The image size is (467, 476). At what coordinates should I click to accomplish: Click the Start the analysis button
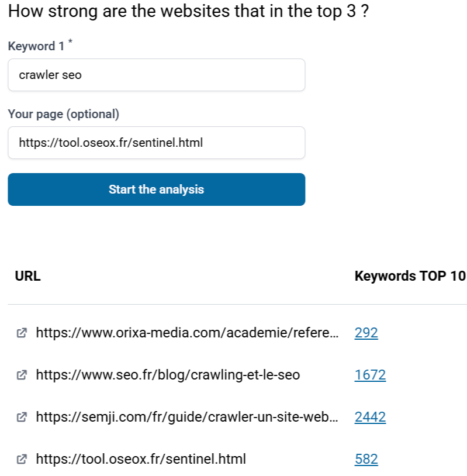tap(156, 189)
